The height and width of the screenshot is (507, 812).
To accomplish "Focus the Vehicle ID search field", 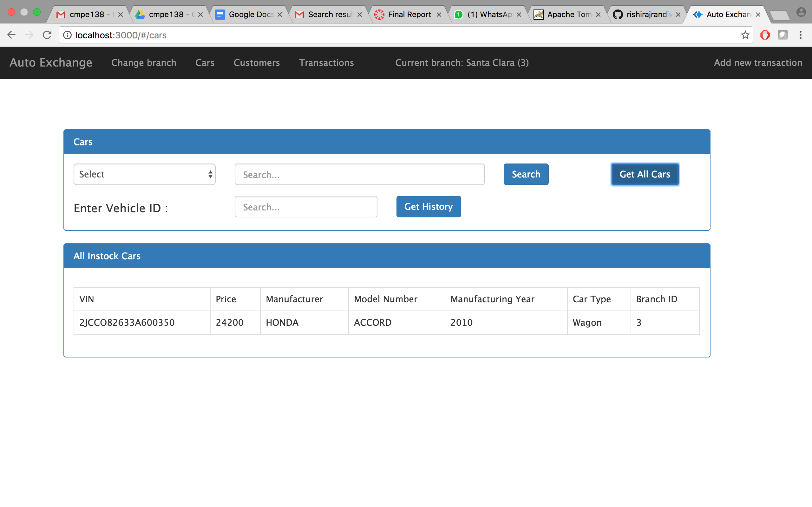I will pos(306,207).
